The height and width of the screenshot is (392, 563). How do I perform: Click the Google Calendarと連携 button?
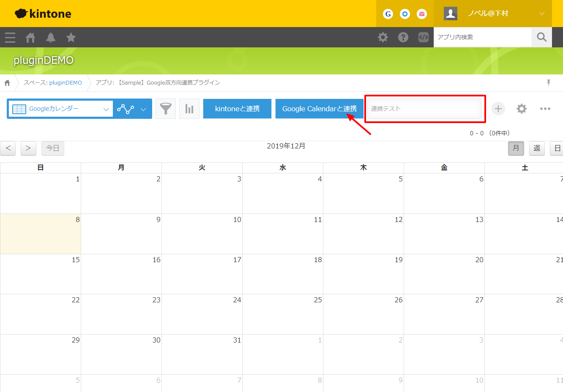click(320, 109)
